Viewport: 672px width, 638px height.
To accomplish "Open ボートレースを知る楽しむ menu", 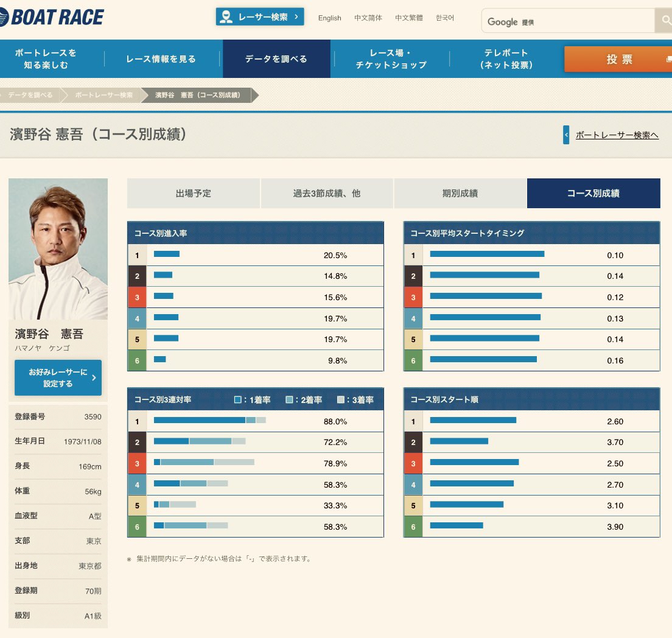I will pos(46,58).
